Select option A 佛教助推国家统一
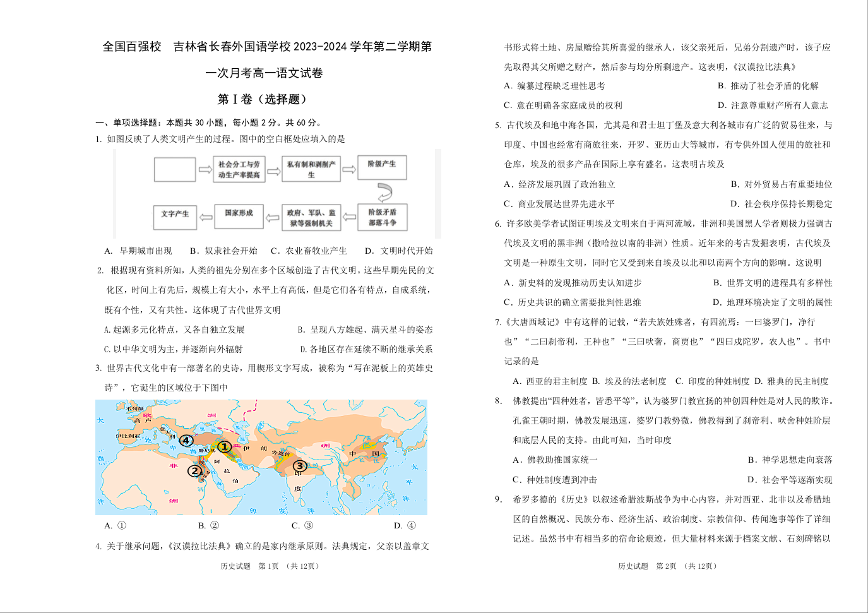The width and height of the screenshot is (868, 613). (555, 460)
